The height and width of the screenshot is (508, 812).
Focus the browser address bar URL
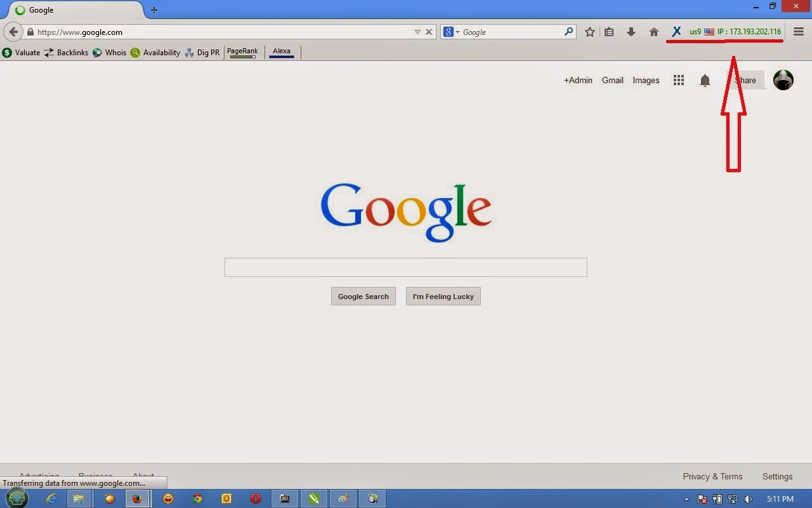pyautogui.click(x=222, y=32)
